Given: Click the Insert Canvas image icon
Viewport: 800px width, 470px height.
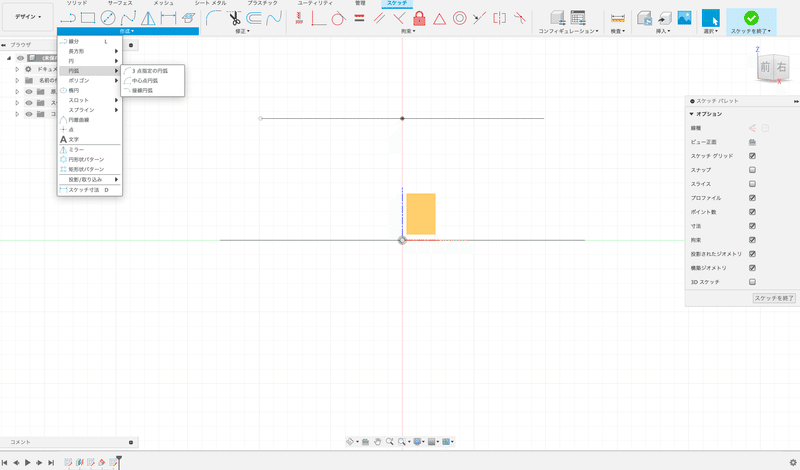Looking at the screenshot, I should click(x=684, y=18).
